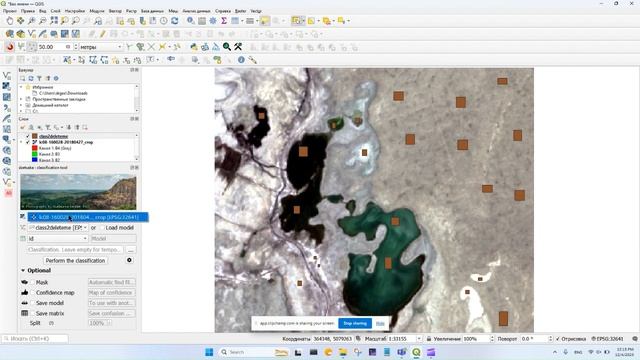Click the classification output path field
The image size is (640, 360).
point(75,249)
